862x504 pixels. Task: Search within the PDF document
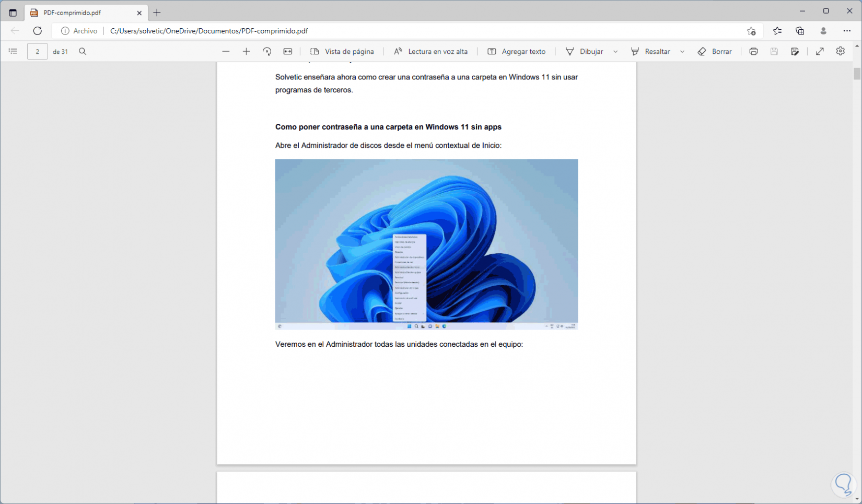(83, 51)
